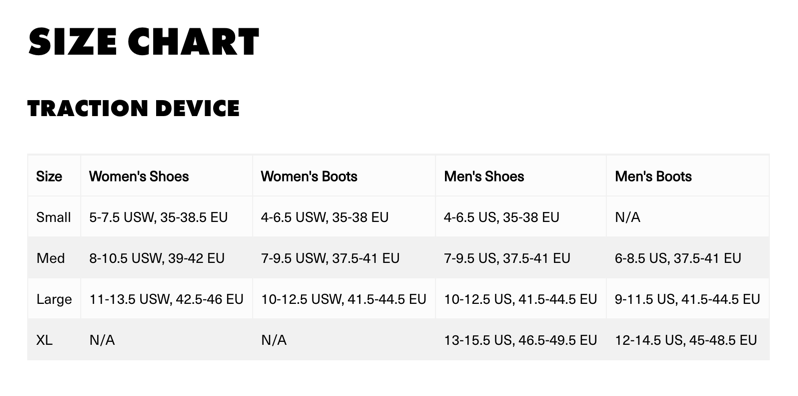Click the 11-13.5 USW, 42.5-46 EU cell
Image resolution: width=798 pixels, height=396 pixels.
[166, 299]
